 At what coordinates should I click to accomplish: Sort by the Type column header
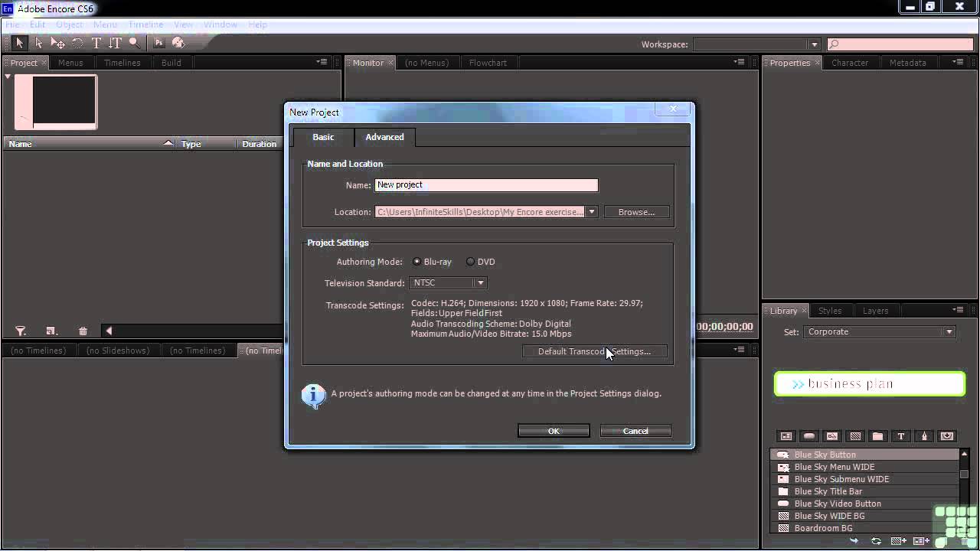coord(207,144)
